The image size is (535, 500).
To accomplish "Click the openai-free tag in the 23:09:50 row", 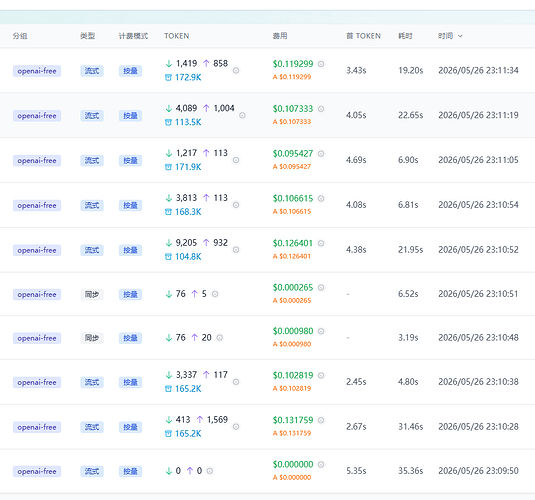I will 37,471.
